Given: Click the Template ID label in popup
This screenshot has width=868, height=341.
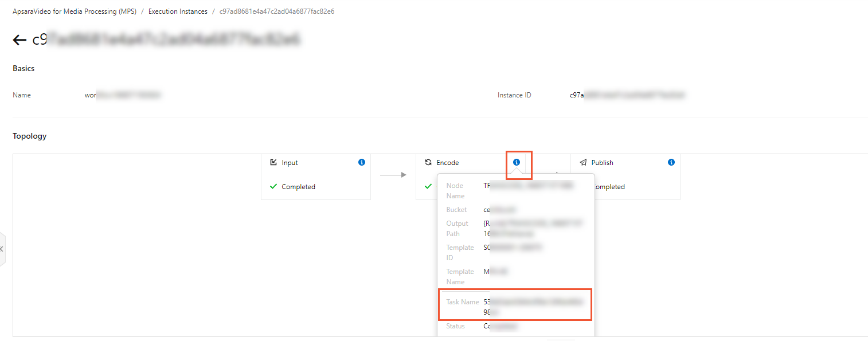Looking at the screenshot, I should click(460, 253).
